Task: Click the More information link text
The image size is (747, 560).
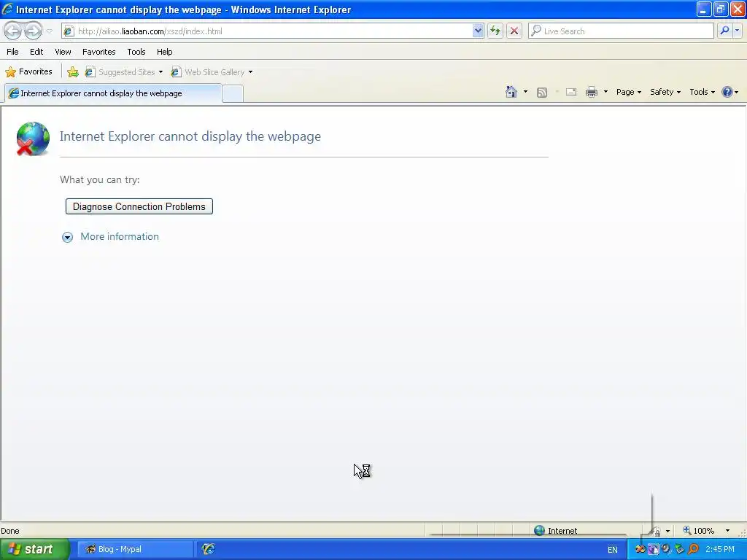Action: [x=120, y=237]
